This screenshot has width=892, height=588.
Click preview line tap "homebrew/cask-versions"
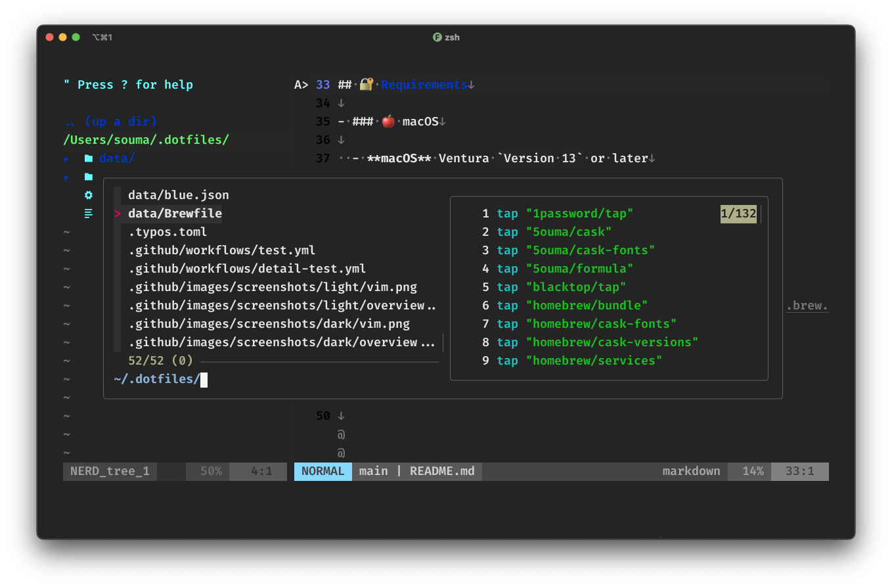coord(598,342)
